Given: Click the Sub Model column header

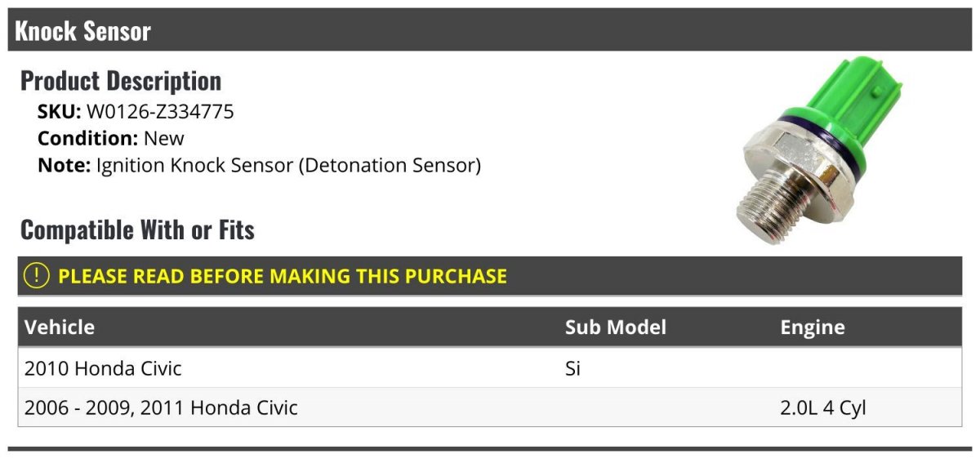Looking at the screenshot, I should (616, 328).
